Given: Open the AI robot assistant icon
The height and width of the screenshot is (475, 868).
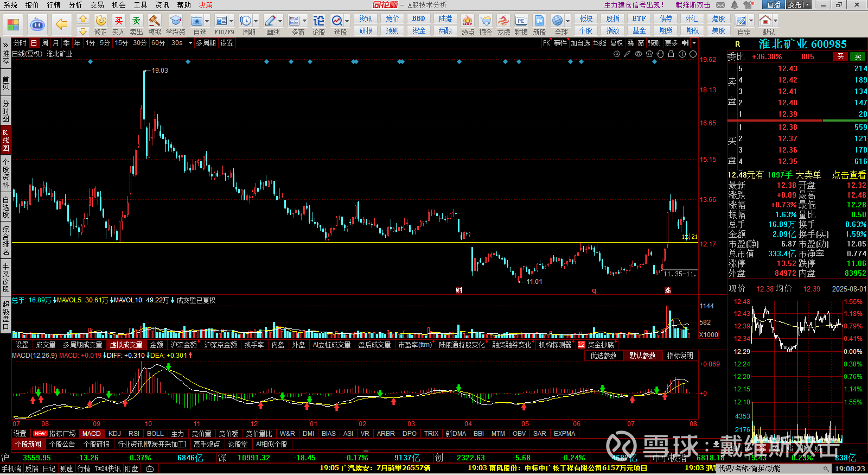Looking at the screenshot, I should coord(37,24).
